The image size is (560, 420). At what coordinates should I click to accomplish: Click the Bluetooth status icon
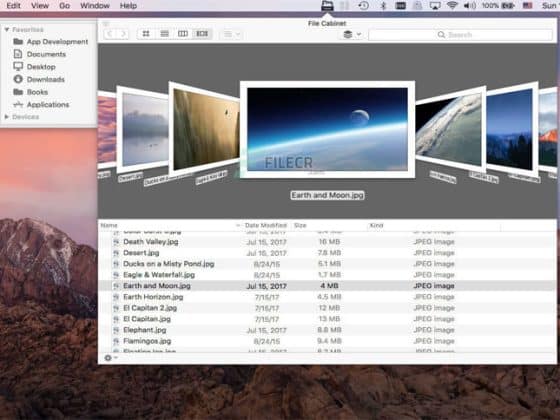tap(383, 5)
